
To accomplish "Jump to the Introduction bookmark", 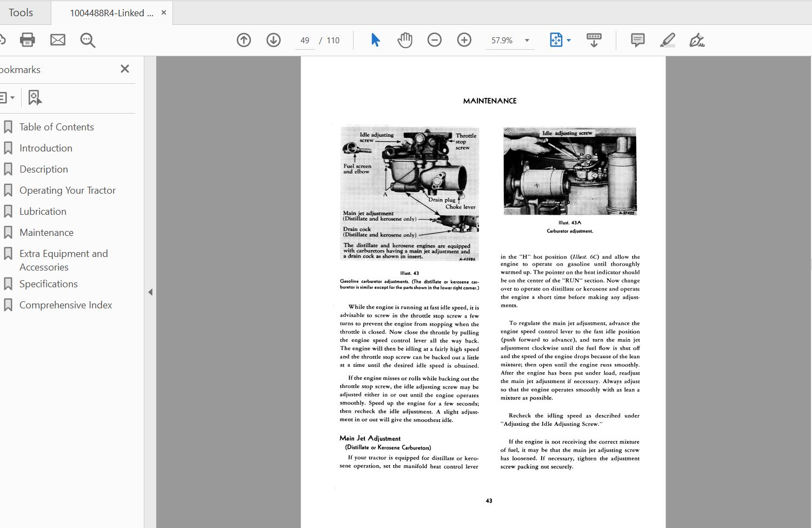I will (46, 148).
